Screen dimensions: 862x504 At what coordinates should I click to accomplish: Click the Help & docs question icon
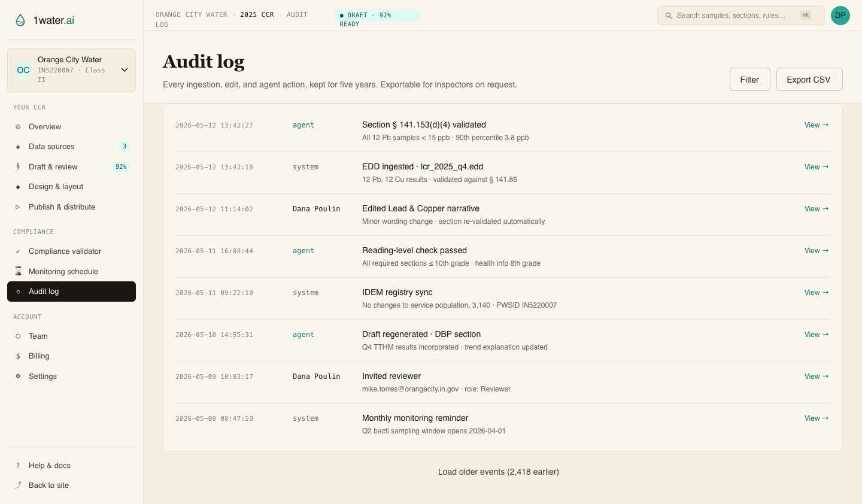click(x=18, y=466)
